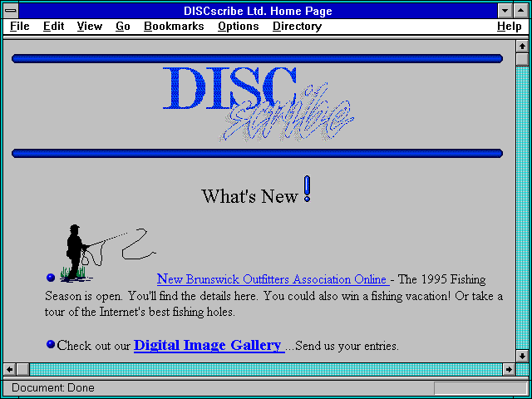This screenshot has width=532, height=399.
Task: Click the vertical scrollbar down arrow
Action: 522,356
